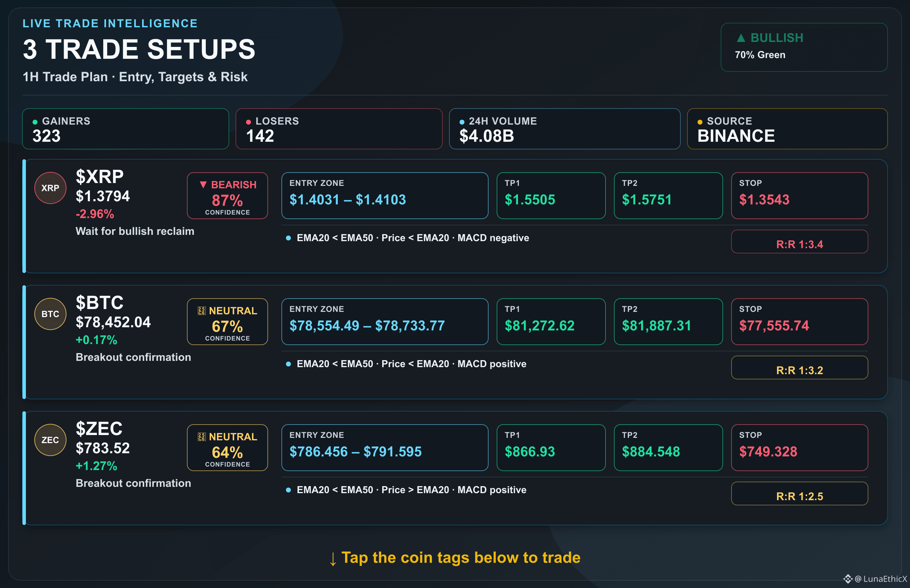This screenshot has height=588, width=910.
Task: Click XRP TP2 value $1.5751
Action: [x=646, y=200]
